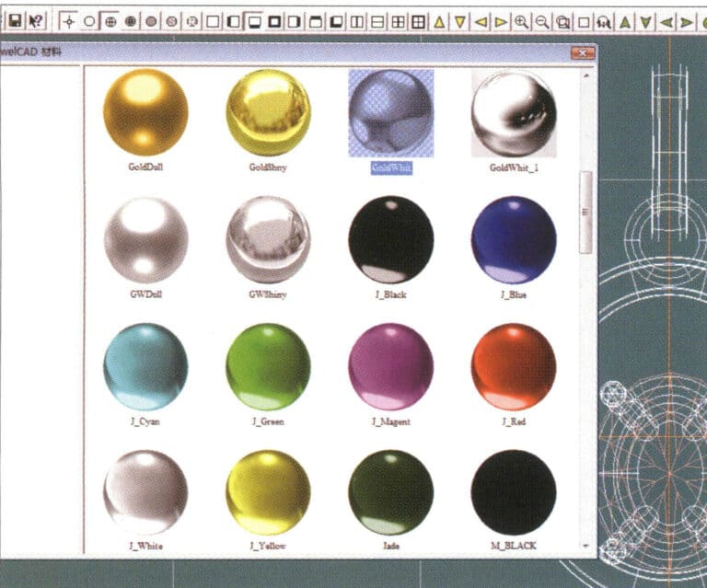Select the J_Black material sphere
This screenshot has height=588, width=707.
point(391,239)
